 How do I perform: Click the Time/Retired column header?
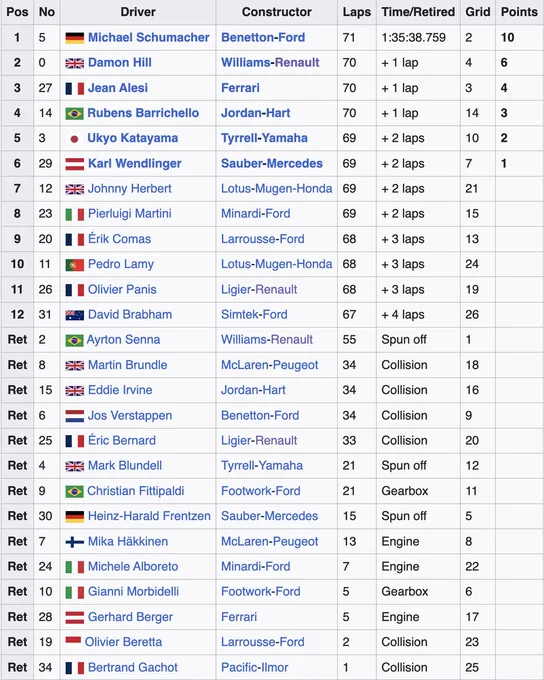click(418, 12)
